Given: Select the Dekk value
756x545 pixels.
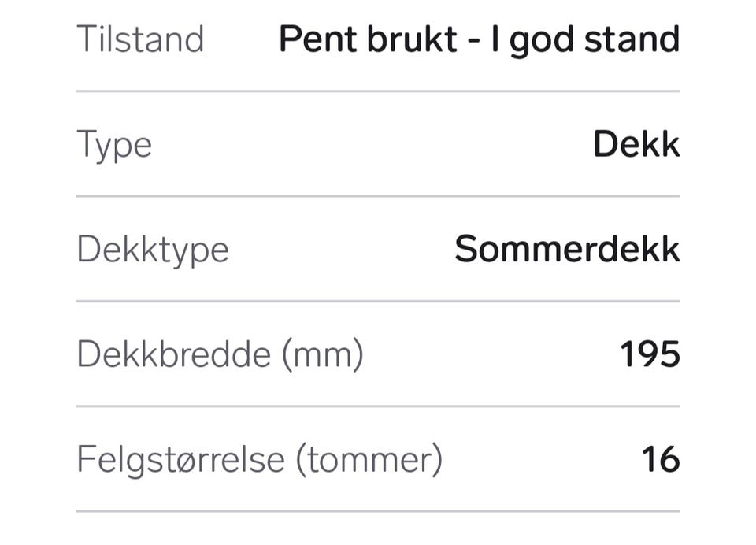Looking at the screenshot, I should point(636,143).
